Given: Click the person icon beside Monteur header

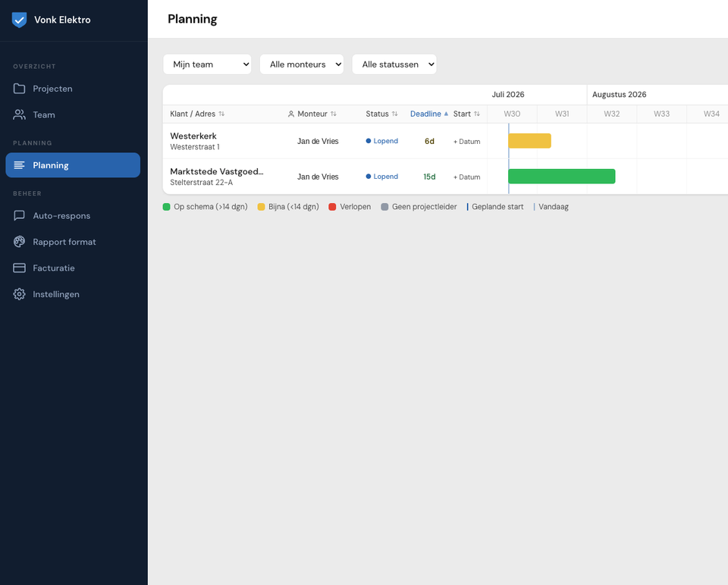Looking at the screenshot, I should pos(291,114).
